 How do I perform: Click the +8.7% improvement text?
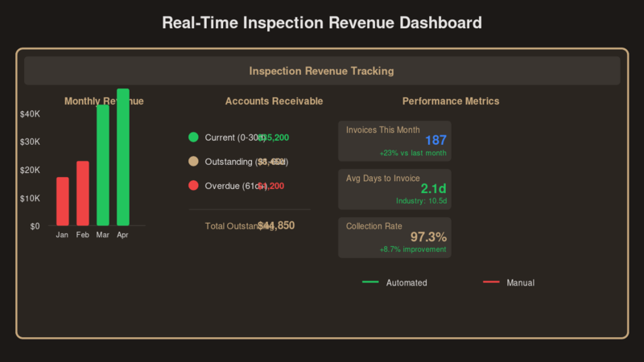pyautogui.click(x=413, y=249)
